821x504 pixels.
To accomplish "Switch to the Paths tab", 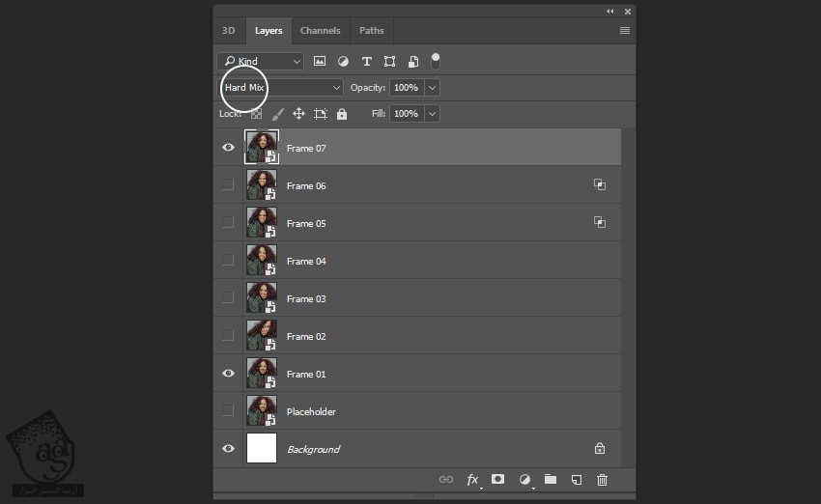I will coord(371,31).
